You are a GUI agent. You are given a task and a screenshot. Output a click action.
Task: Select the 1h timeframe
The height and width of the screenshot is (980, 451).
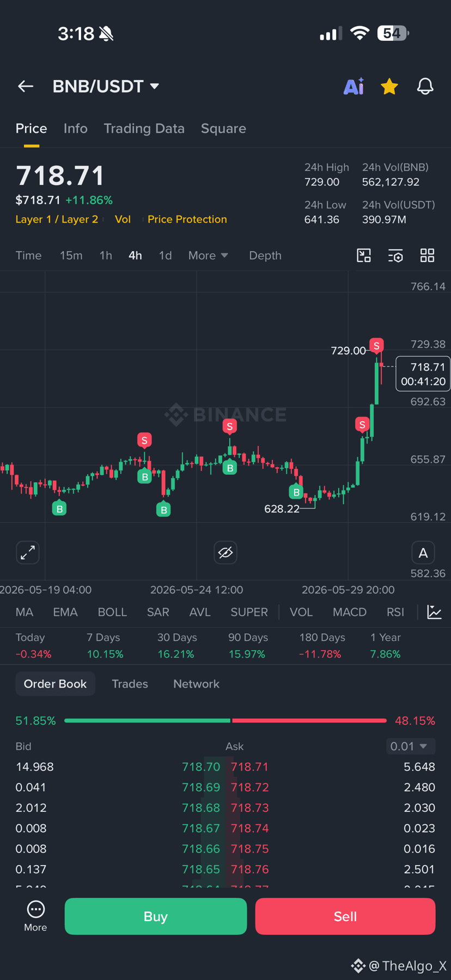[x=106, y=255]
